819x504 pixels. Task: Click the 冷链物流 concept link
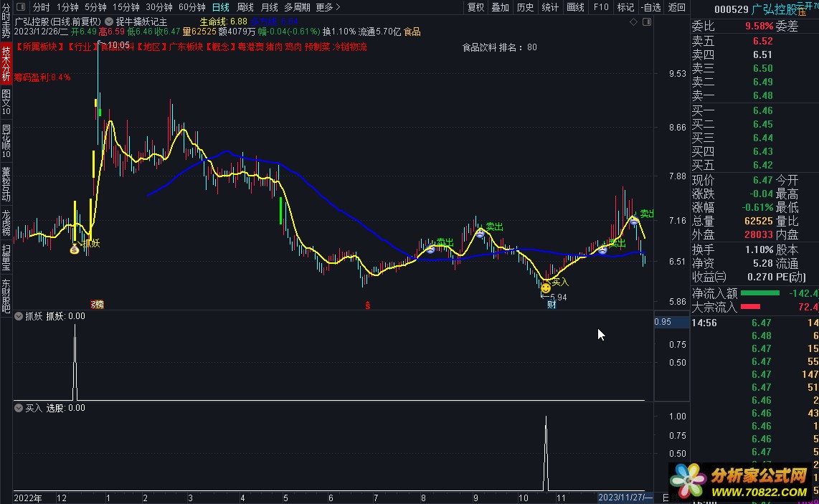[x=349, y=47]
